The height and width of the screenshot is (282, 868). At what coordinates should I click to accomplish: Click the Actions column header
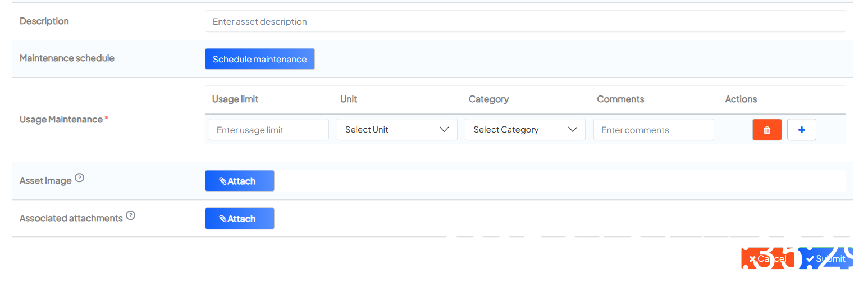pyautogui.click(x=741, y=99)
